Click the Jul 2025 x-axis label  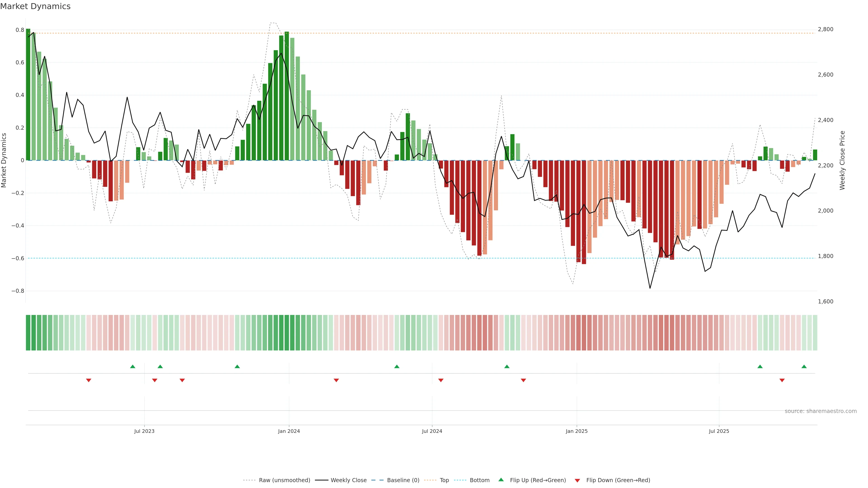pyautogui.click(x=719, y=431)
